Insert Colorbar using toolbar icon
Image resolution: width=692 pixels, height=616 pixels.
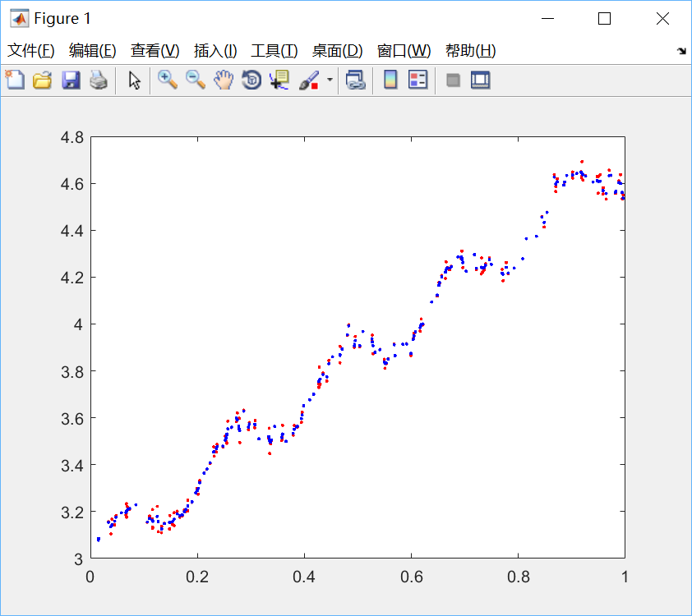(390, 80)
